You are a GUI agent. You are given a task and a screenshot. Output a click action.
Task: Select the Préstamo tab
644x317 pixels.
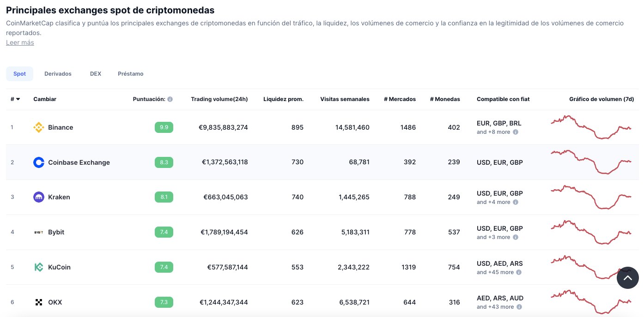(x=130, y=74)
